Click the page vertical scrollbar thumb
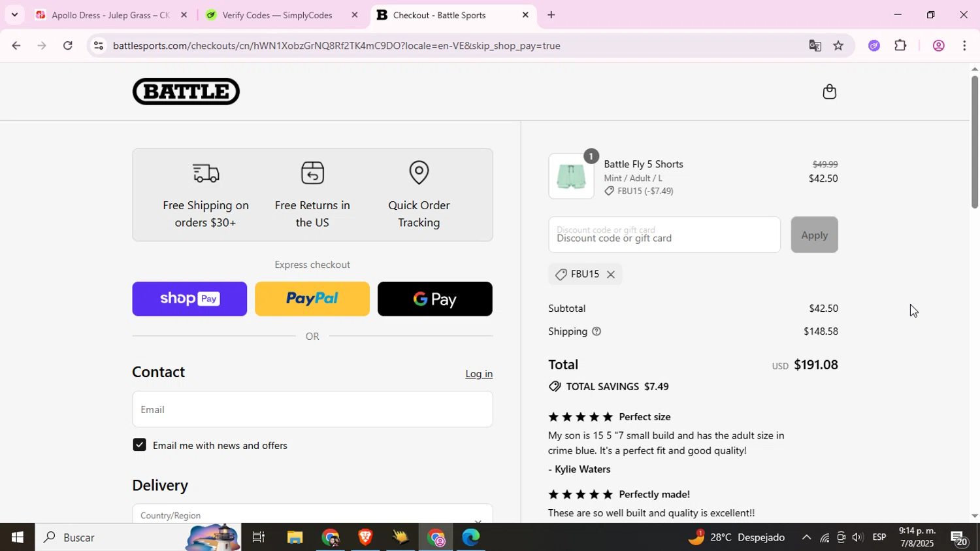This screenshot has height=551, width=980. pos(974,142)
